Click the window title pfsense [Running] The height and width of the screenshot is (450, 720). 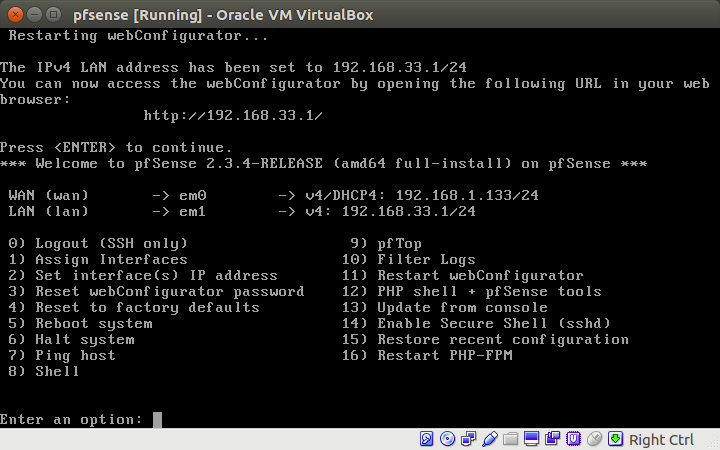click(x=223, y=15)
